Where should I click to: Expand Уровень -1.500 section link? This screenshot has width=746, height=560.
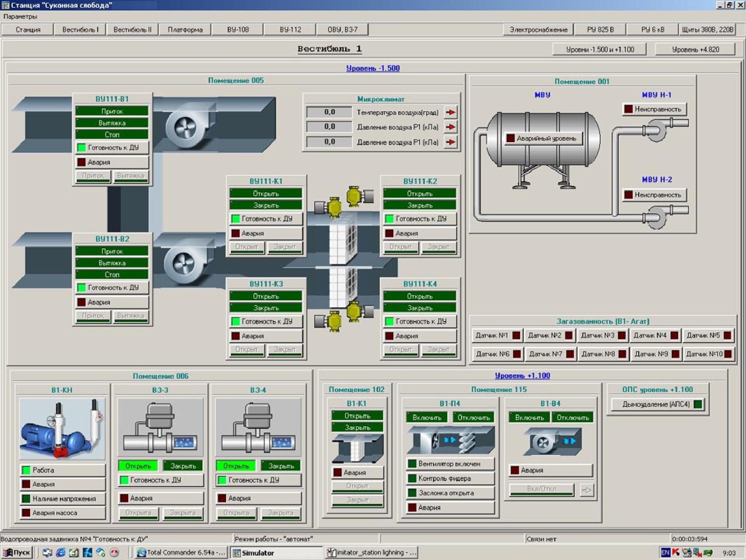[x=372, y=68]
